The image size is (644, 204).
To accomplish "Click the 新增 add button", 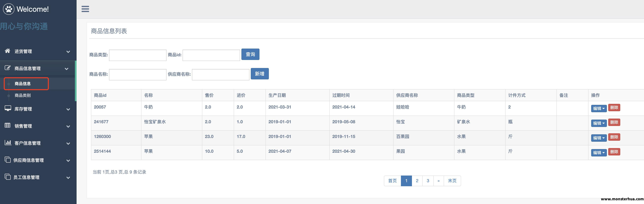I will [260, 74].
